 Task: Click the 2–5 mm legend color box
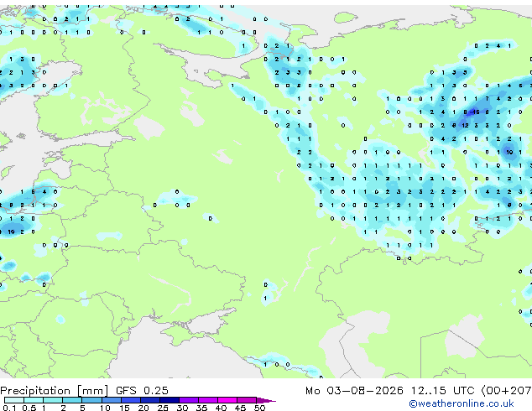[72, 400]
